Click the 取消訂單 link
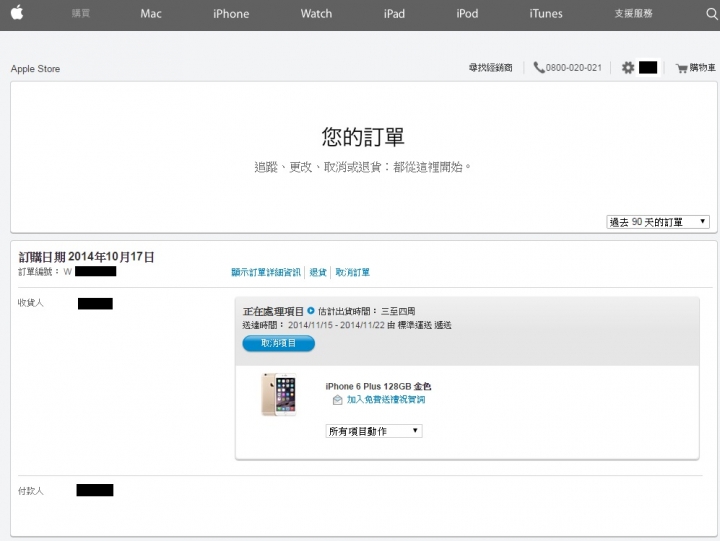 click(x=352, y=272)
